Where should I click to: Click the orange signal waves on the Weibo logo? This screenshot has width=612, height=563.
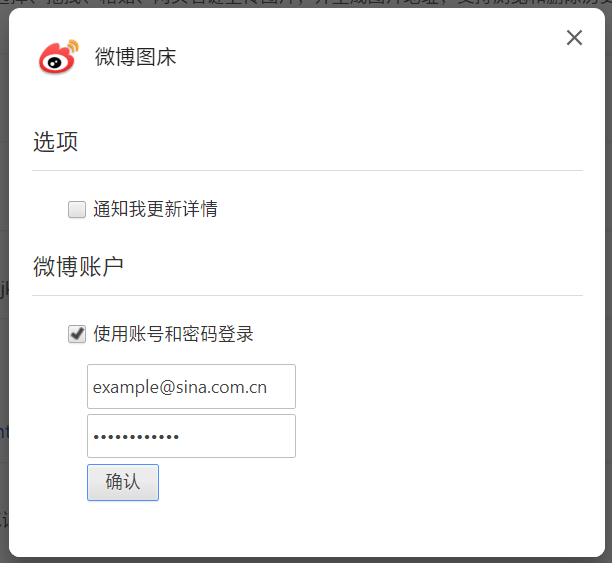coord(73,46)
